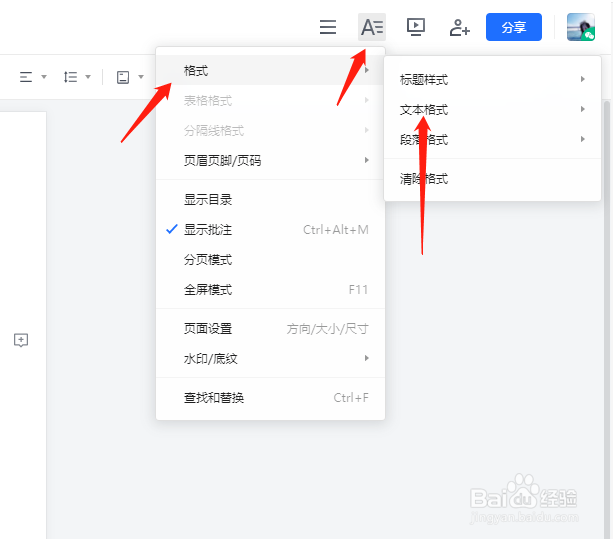Select 标题样式 submenu item
This screenshot has width=613, height=539.
pos(492,79)
